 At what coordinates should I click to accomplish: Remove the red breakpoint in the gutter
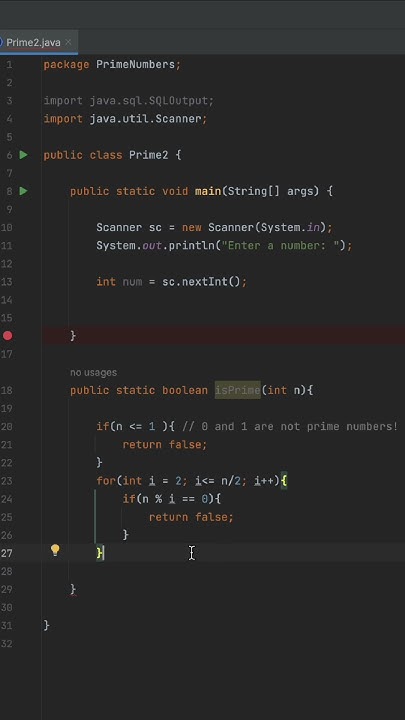[7, 336]
